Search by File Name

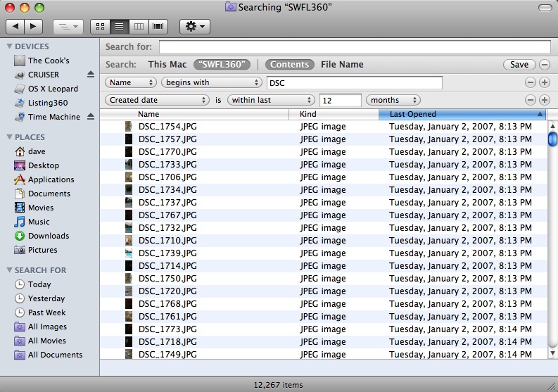pyautogui.click(x=342, y=65)
